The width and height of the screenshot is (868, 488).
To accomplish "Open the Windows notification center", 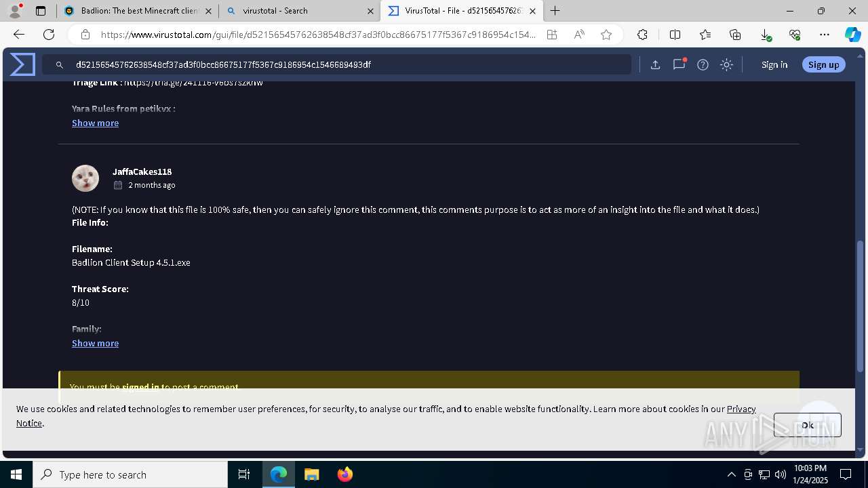I will tap(846, 474).
